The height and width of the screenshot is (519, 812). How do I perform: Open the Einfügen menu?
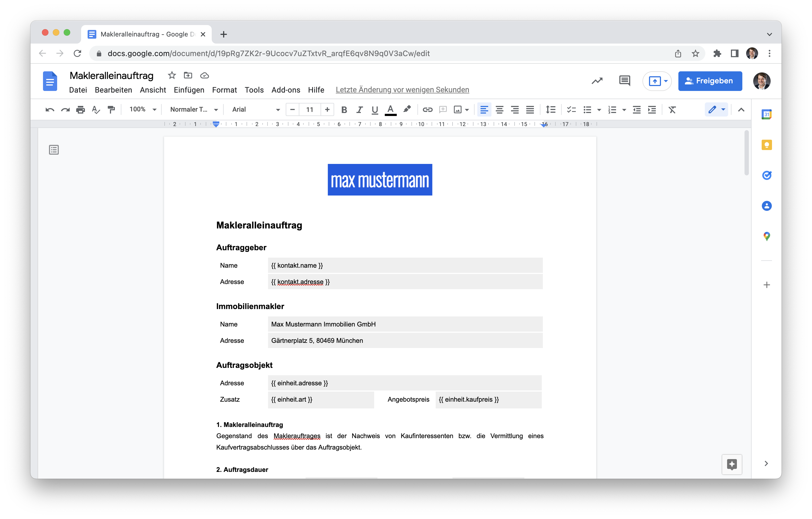pyautogui.click(x=189, y=90)
